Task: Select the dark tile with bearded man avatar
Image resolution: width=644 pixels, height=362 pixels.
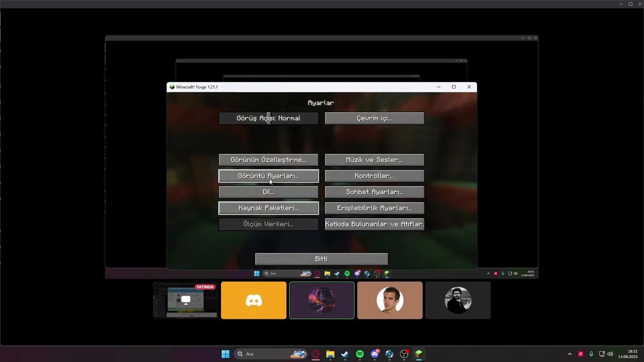Action: pos(458,300)
